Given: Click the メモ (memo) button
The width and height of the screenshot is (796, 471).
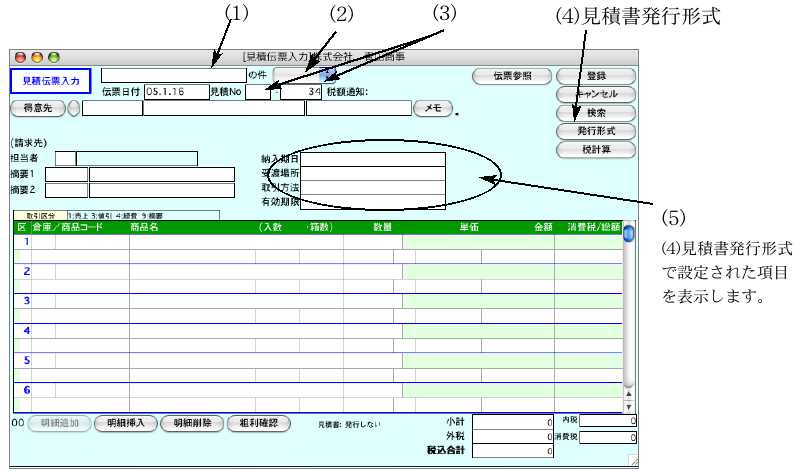Looking at the screenshot, I should coord(432,108).
